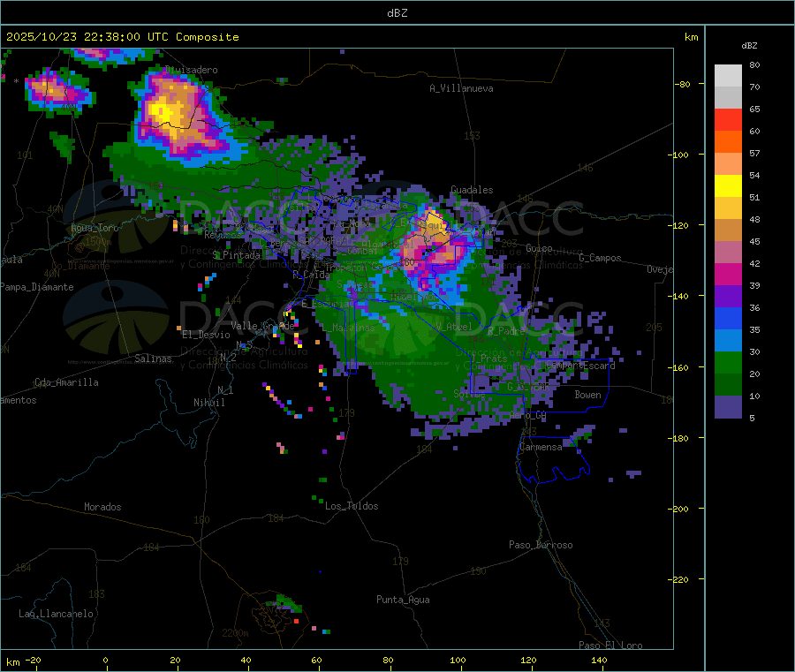Image resolution: width=795 pixels, height=672 pixels.
Task: Click the '60' tick on the bottom axis
Action: [x=317, y=660]
